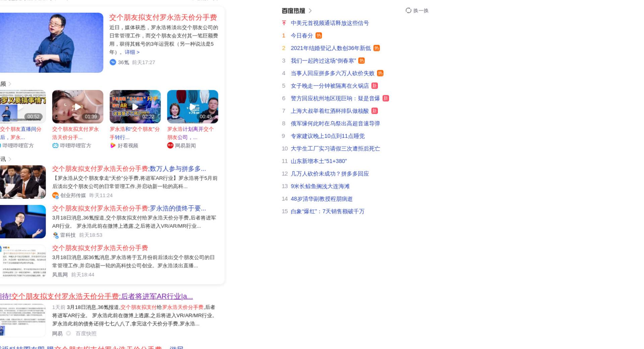Click the 热 badge beside 拼多多六万人砍价失败

click(x=380, y=73)
